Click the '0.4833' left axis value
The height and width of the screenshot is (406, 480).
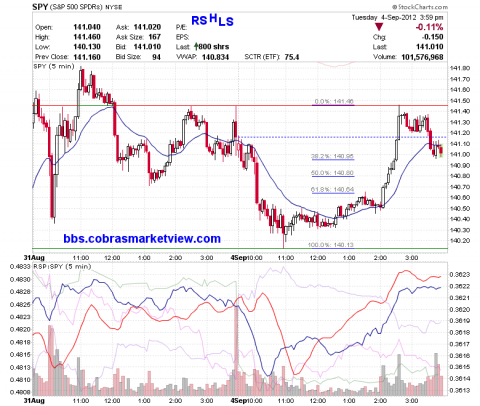[x=20, y=267]
